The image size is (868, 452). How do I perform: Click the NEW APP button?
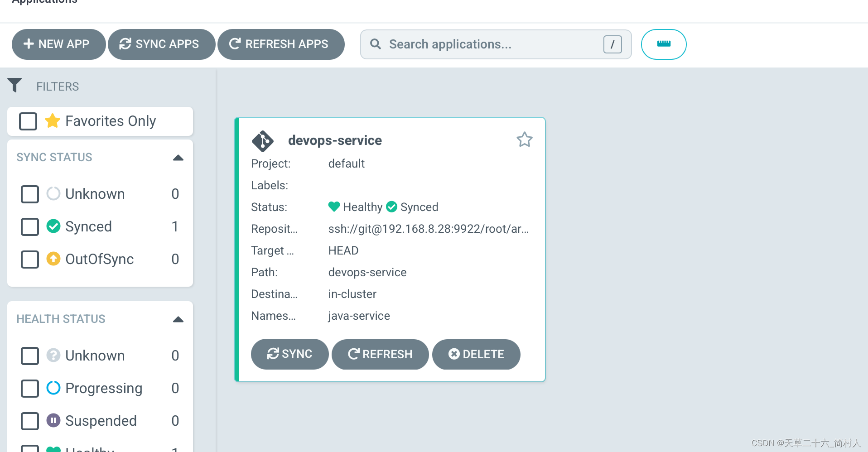pos(59,44)
